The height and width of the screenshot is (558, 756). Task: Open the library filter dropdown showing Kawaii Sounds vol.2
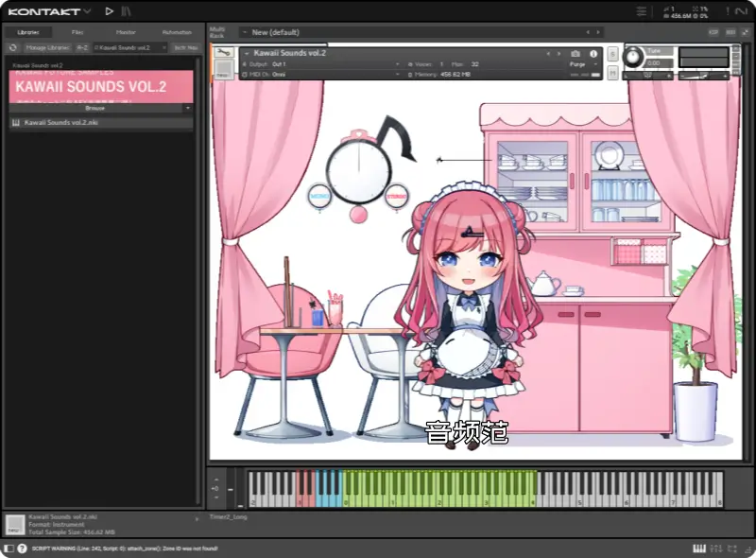tap(129, 47)
